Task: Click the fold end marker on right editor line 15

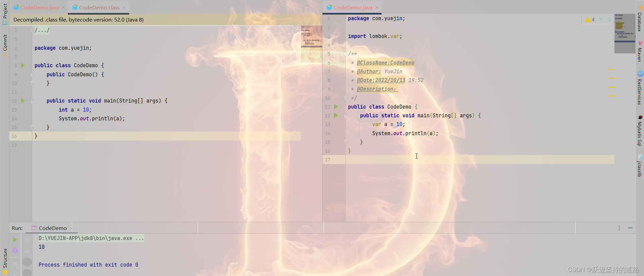Action: [x=345, y=142]
